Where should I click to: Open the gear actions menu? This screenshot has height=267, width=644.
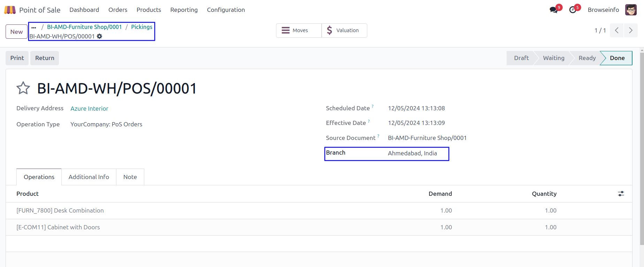pyautogui.click(x=100, y=36)
